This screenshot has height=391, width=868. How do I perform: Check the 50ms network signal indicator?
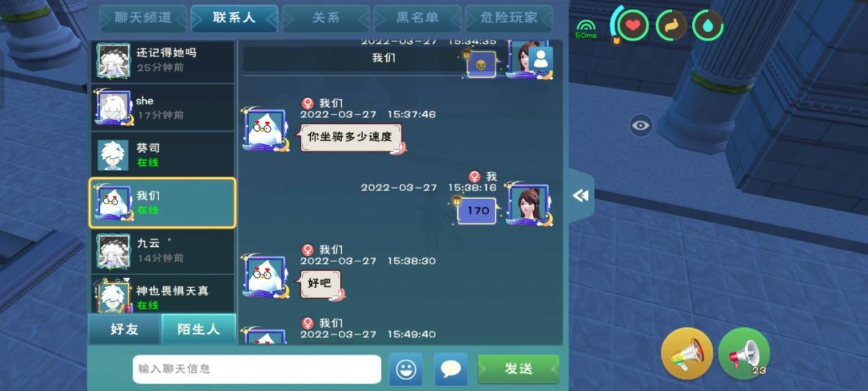click(586, 28)
